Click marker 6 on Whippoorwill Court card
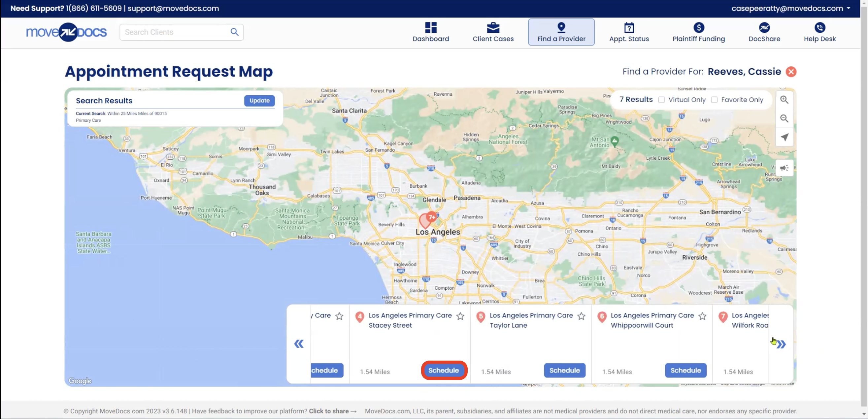Screen dimensions: 868x419 coord(602,317)
